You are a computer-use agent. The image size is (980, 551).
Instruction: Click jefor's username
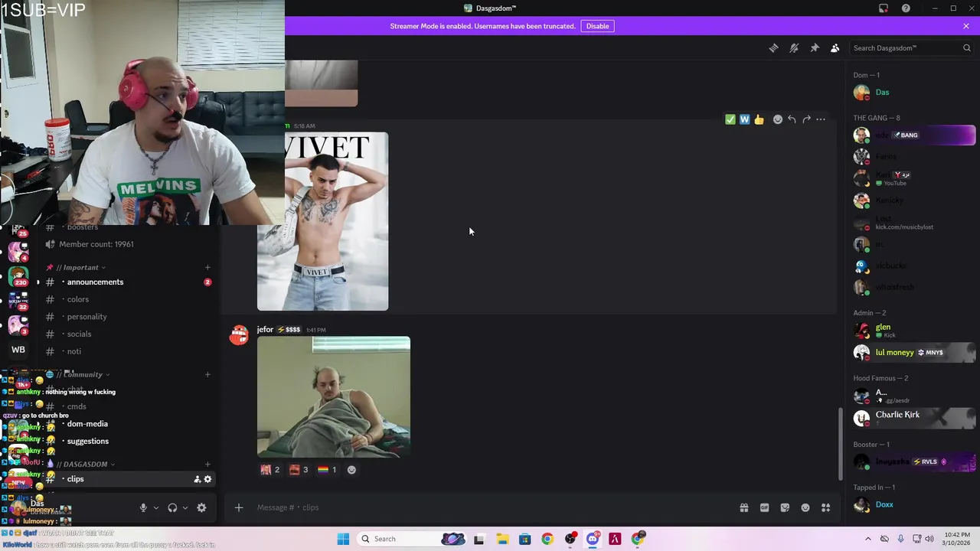pos(265,330)
